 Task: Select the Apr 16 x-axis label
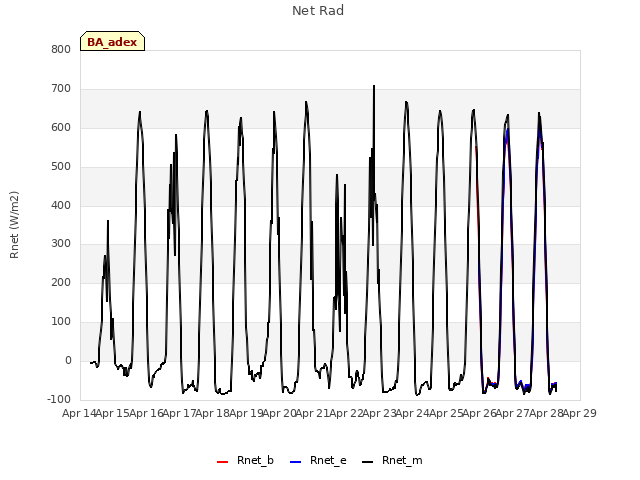(146, 413)
